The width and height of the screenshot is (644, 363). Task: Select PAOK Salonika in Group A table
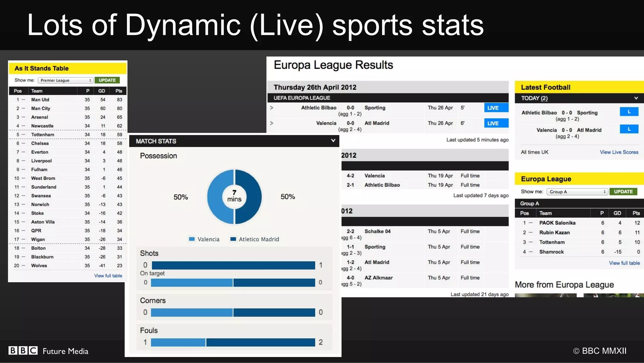tap(579, 223)
